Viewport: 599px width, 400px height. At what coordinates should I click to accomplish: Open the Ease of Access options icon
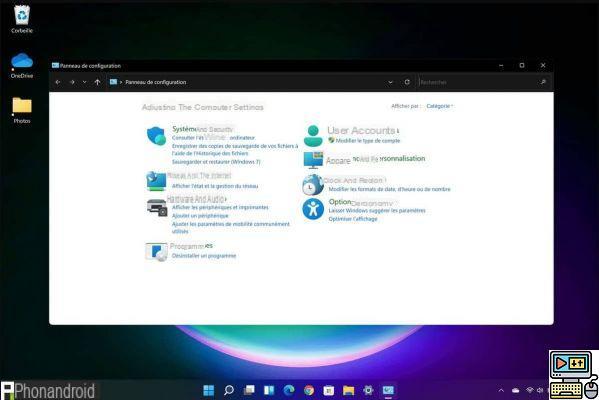[313, 209]
